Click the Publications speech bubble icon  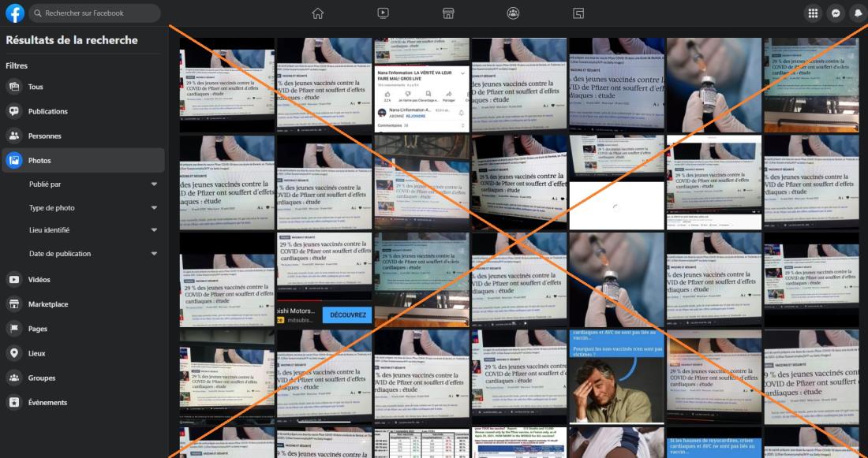coord(14,111)
